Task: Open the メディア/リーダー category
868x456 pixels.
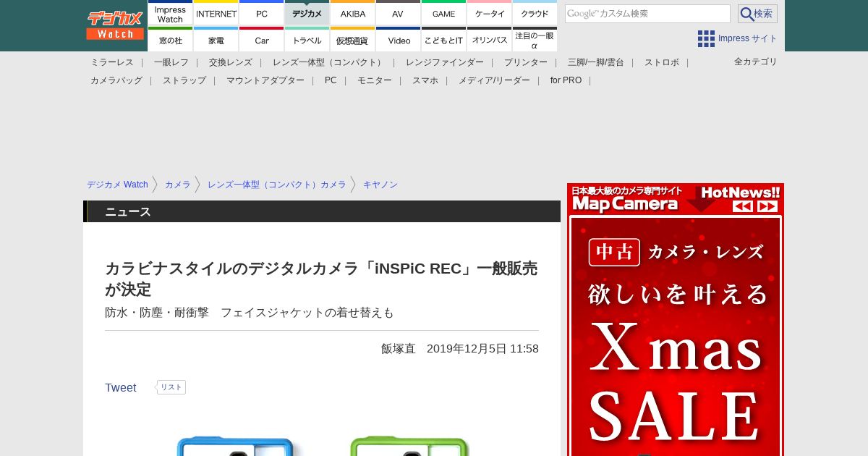Action: [494, 80]
